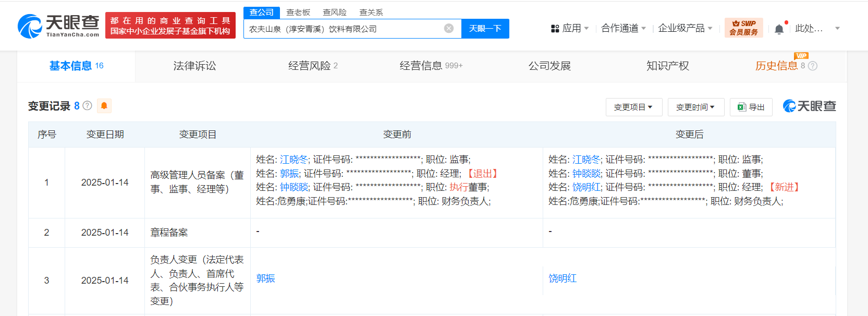Click the 序号 column header
The height and width of the screenshot is (316, 868).
(x=47, y=135)
